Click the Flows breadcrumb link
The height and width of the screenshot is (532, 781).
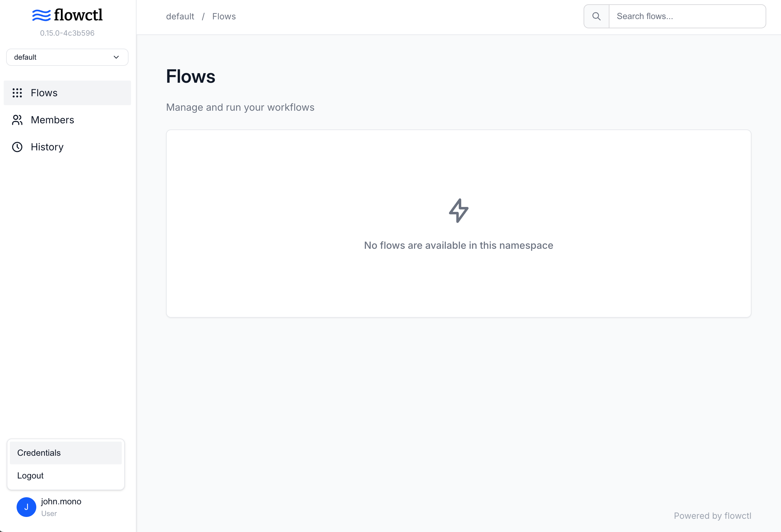224,17
